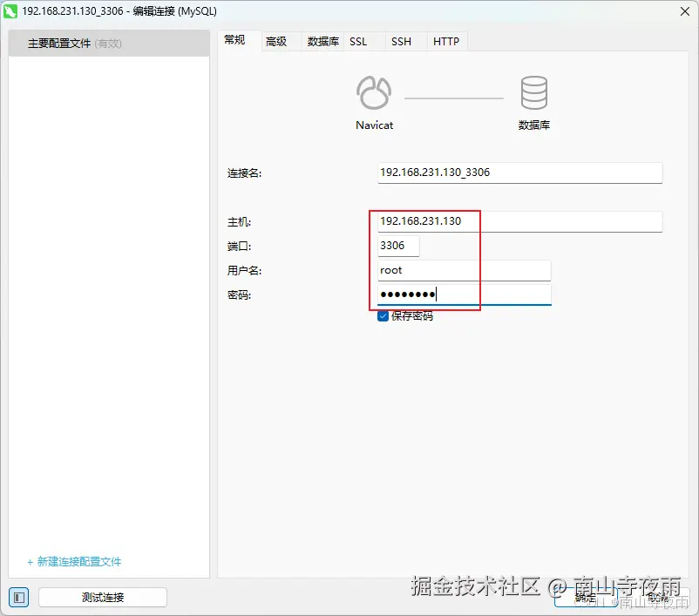This screenshot has width=699, height=616.
Task: Select the 端口 port field showing 3306
Action: tap(397, 246)
